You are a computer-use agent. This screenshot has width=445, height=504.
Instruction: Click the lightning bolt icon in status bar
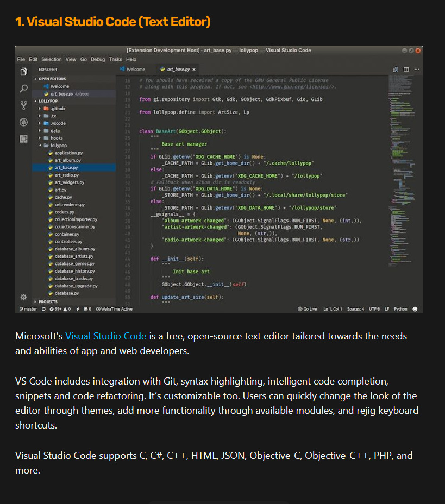point(78,309)
